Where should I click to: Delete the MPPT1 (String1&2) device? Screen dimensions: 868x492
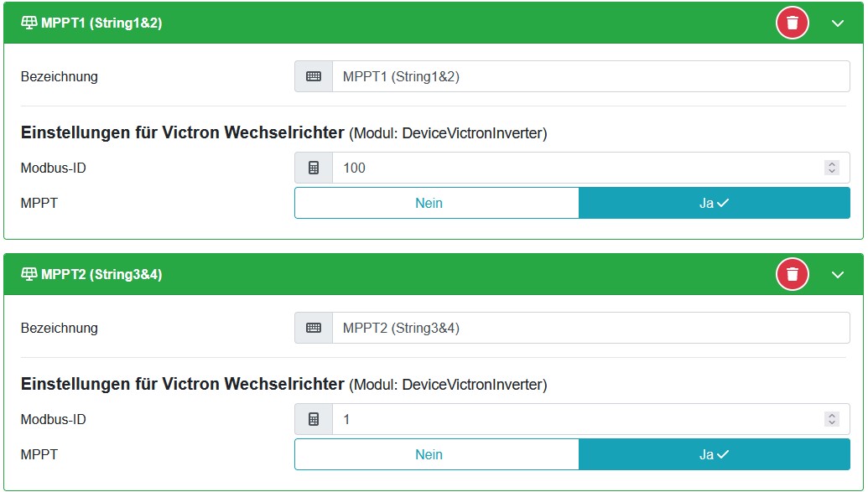tap(792, 23)
